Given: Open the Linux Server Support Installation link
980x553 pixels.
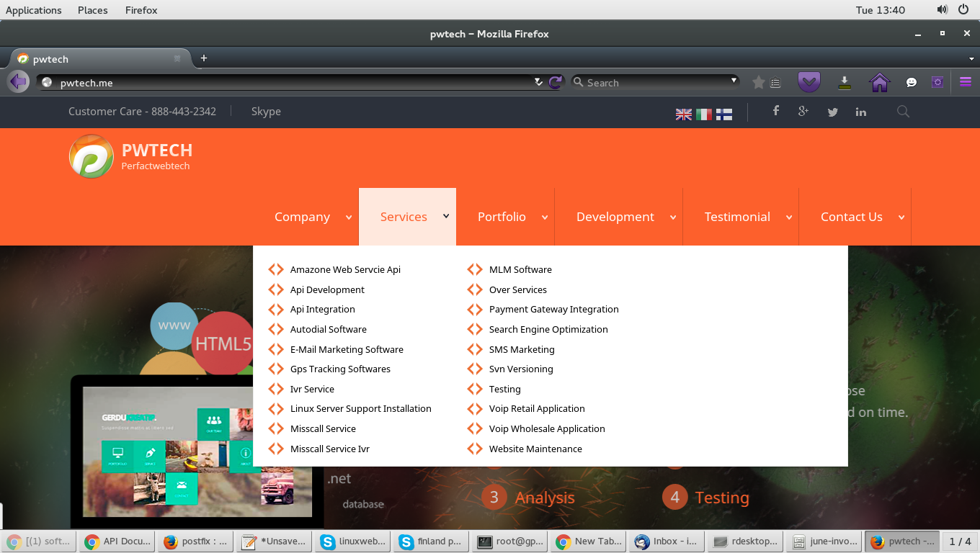Looking at the screenshot, I should pos(360,408).
